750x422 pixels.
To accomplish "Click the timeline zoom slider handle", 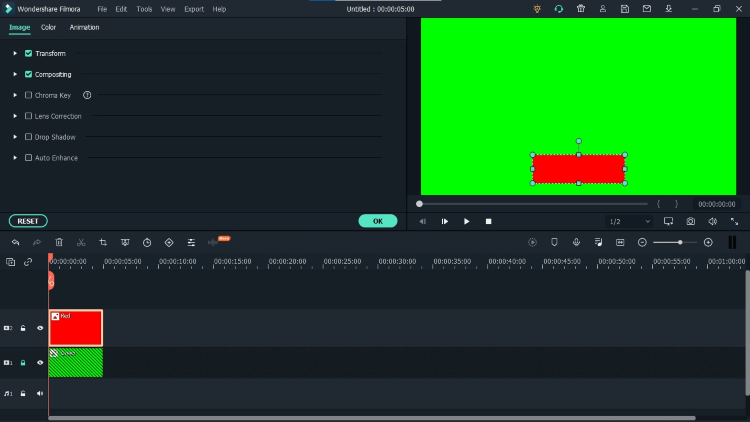I will 680,243.
